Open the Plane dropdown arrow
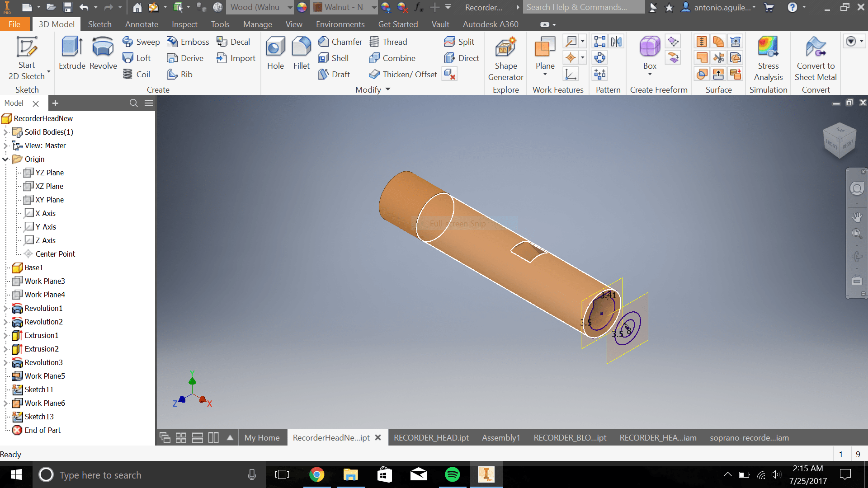This screenshot has height=488, width=868. pyautogui.click(x=545, y=75)
